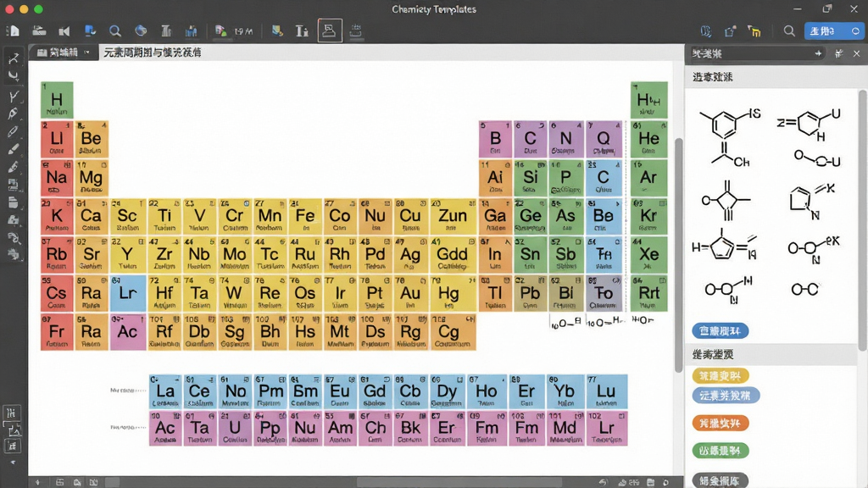
Task: Pick the square ring molecule template
Action: click(x=726, y=200)
